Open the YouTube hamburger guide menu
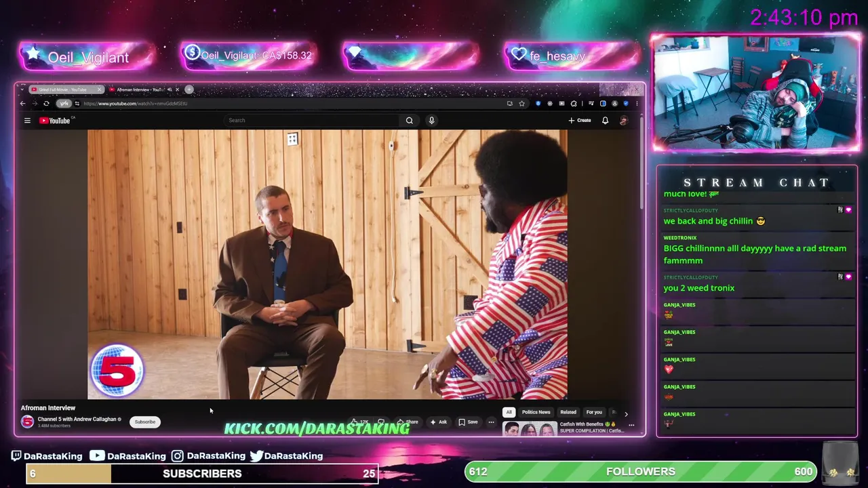868x488 pixels. (x=27, y=121)
